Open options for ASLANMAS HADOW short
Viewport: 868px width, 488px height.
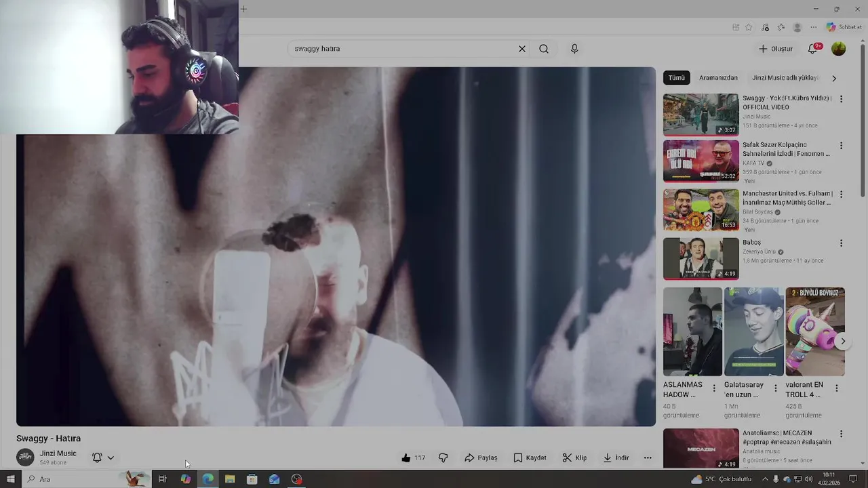click(x=714, y=388)
